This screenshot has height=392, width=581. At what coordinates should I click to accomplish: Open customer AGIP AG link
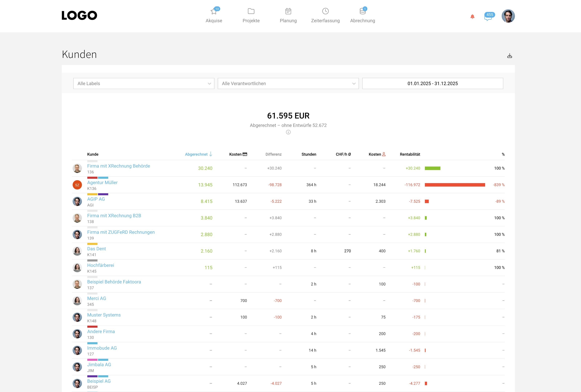click(x=96, y=199)
